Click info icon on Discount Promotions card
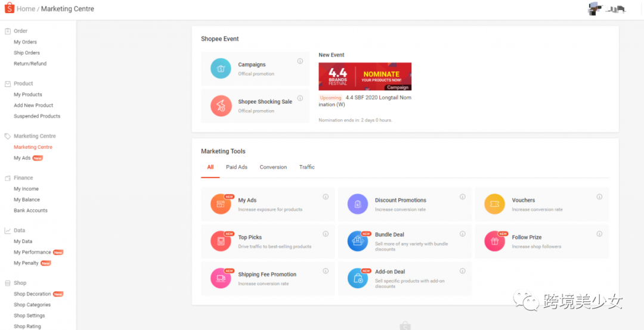The height and width of the screenshot is (330, 644). pos(463,197)
